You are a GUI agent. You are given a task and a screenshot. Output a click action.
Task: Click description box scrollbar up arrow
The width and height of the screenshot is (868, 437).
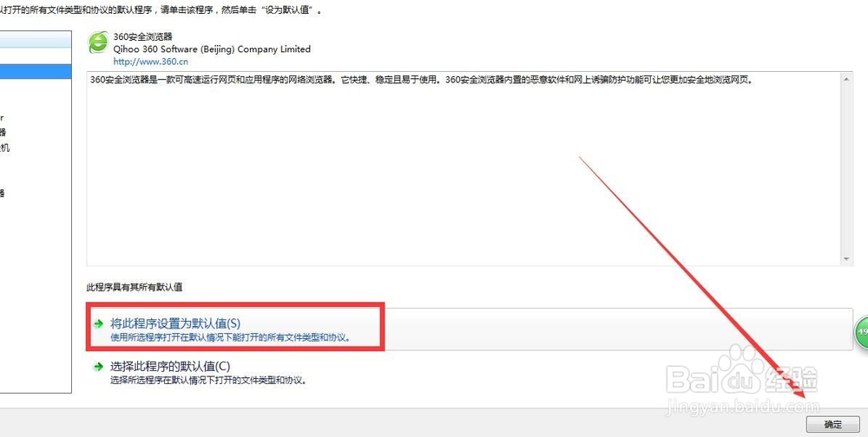coord(845,79)
